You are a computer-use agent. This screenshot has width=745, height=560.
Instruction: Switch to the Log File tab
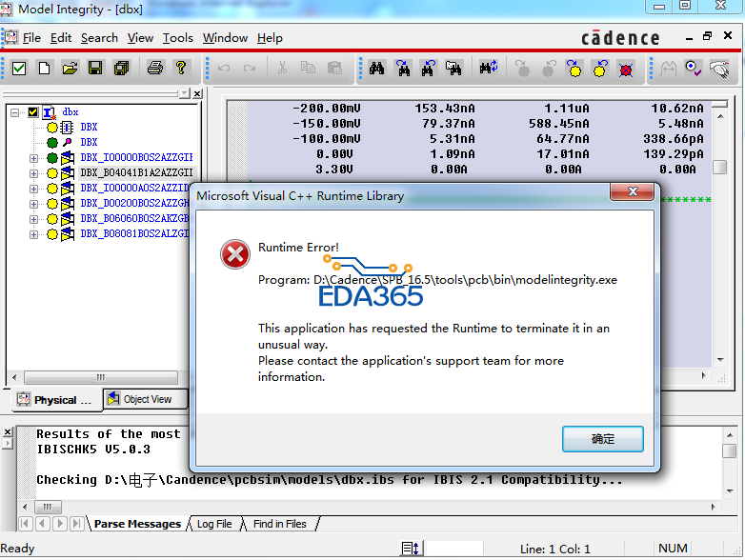click(x=214, y=524)
